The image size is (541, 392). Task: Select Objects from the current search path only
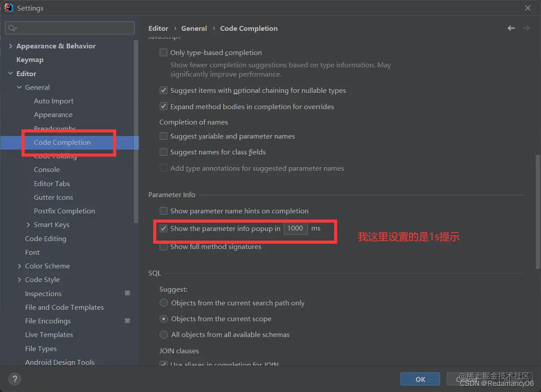pos(163,303)
